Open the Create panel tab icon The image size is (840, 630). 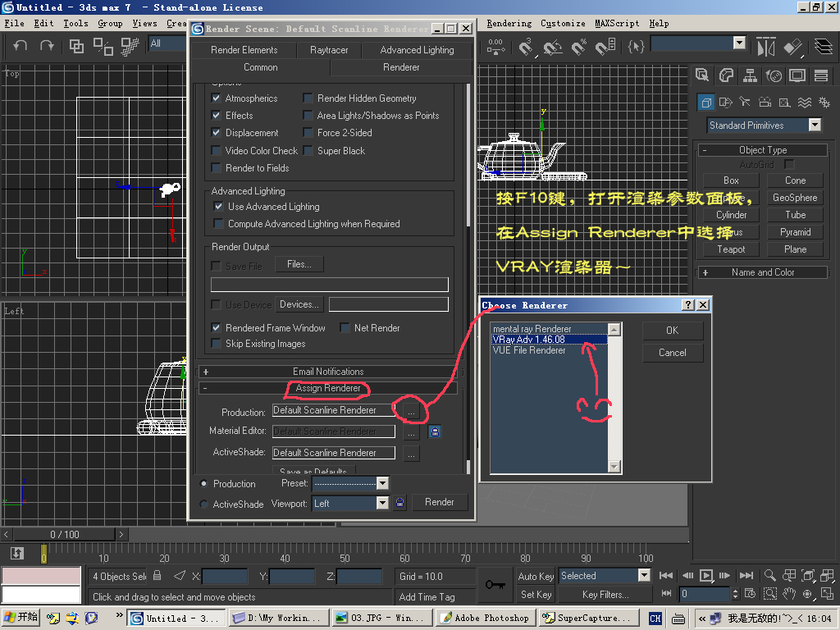[702, 75]
